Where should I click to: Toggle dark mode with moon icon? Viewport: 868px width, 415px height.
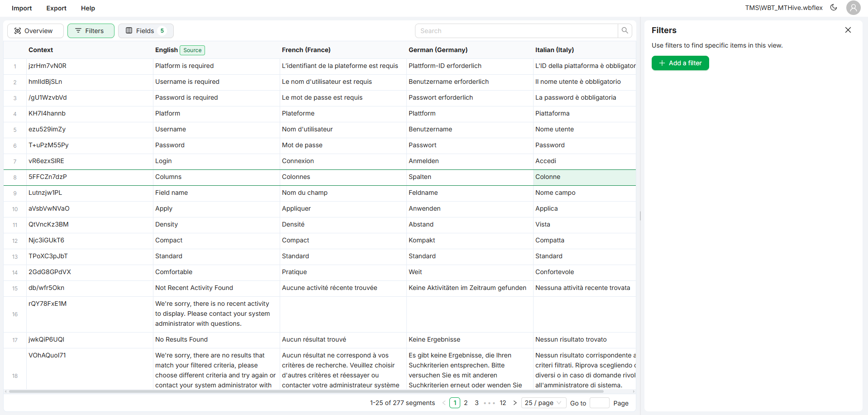pyautogui.click(x=834, y=8)
